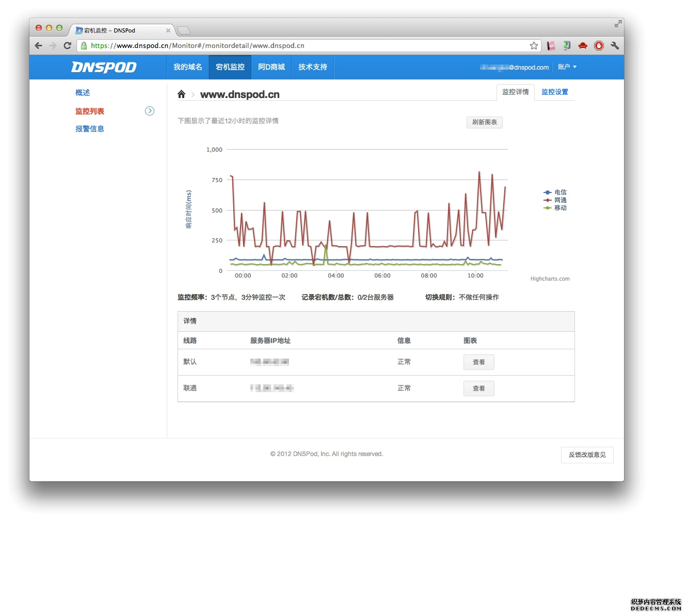Viewport: 687px width, 616px height.
Task: Click the red stop-sign extension icon
Action: click(599, 46)
